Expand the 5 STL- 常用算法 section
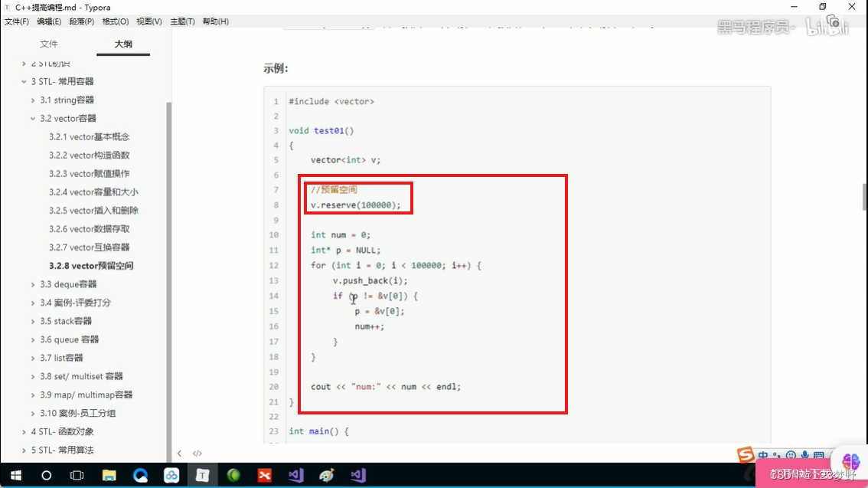The height and width of the screenshot is (488, 868). point(24,450)
